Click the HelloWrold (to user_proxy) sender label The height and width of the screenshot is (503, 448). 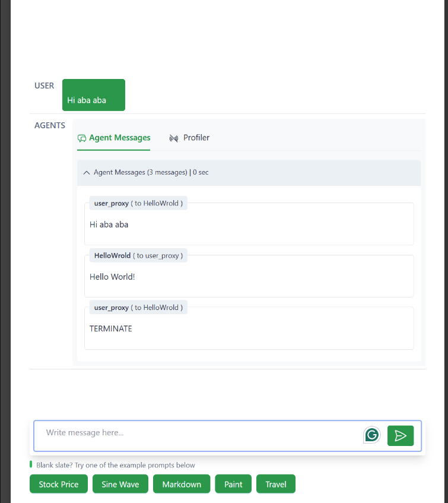click(x=138, y=255)
